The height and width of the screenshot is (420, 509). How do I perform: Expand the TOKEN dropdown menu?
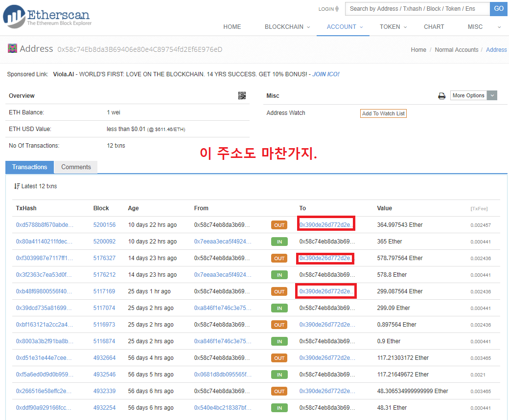pyautogui.click(x=393, y=27)
